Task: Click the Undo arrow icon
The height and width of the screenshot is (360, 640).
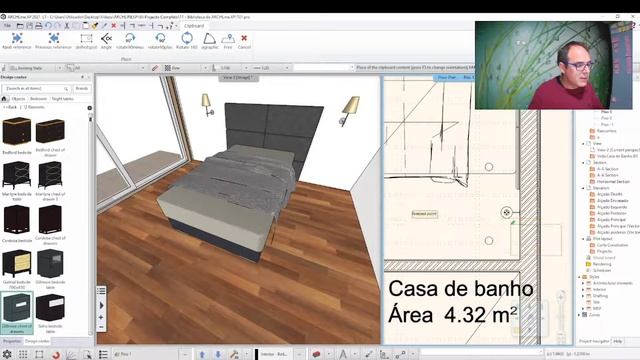Action: tap(48, 26)
